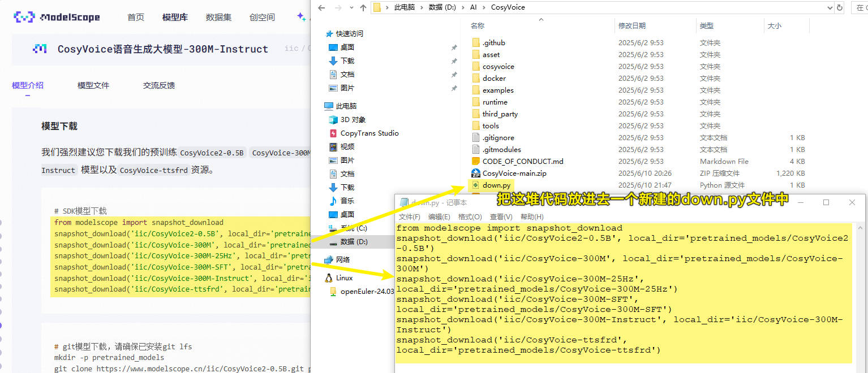Select 3D 对象 in navigation pane

click(353, 119)
